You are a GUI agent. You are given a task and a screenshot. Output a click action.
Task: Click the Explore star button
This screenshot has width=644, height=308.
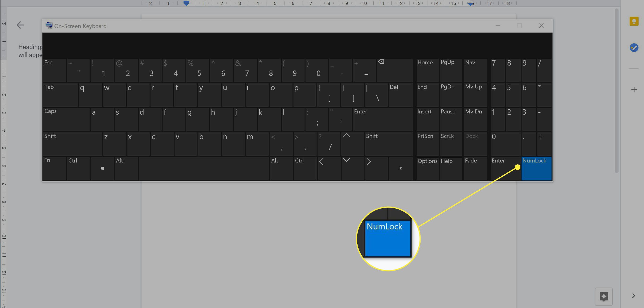tap(604, 296)
